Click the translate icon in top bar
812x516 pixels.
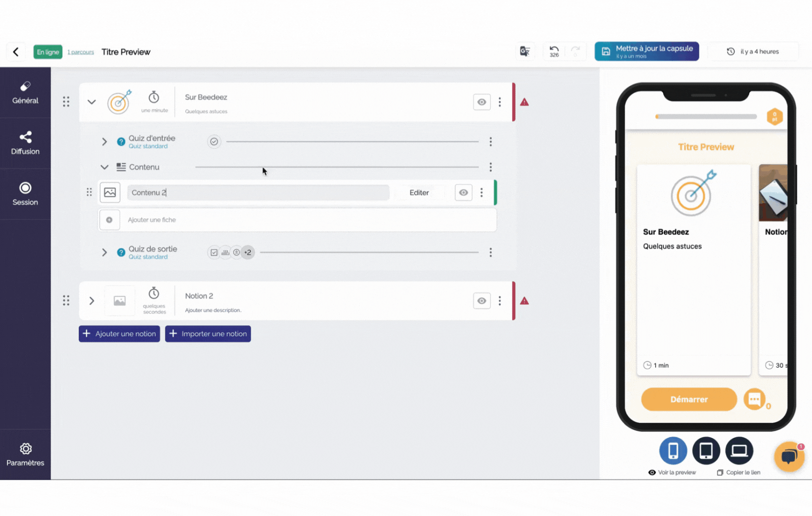pyautogui.click(x=524, y=51)
